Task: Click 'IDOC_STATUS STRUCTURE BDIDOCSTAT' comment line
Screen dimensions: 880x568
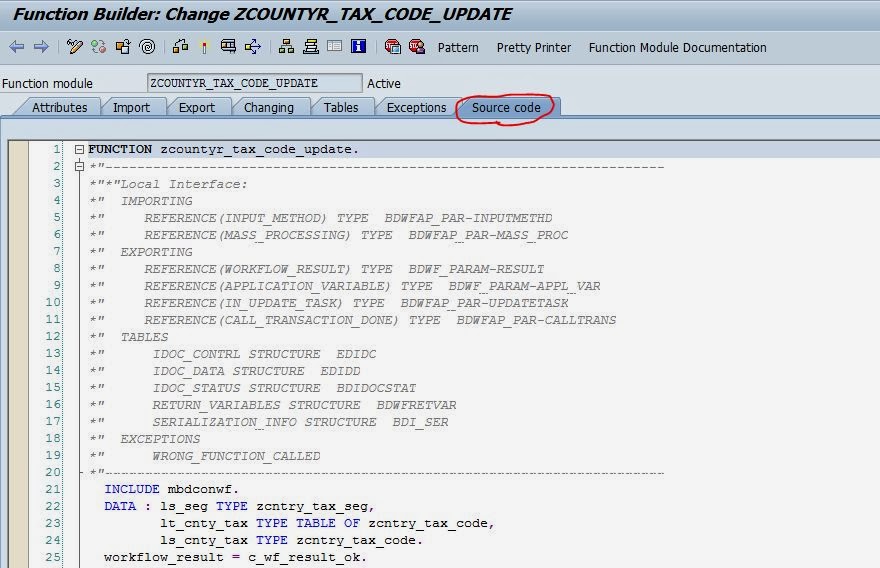Action: click(x=284, y=388)
